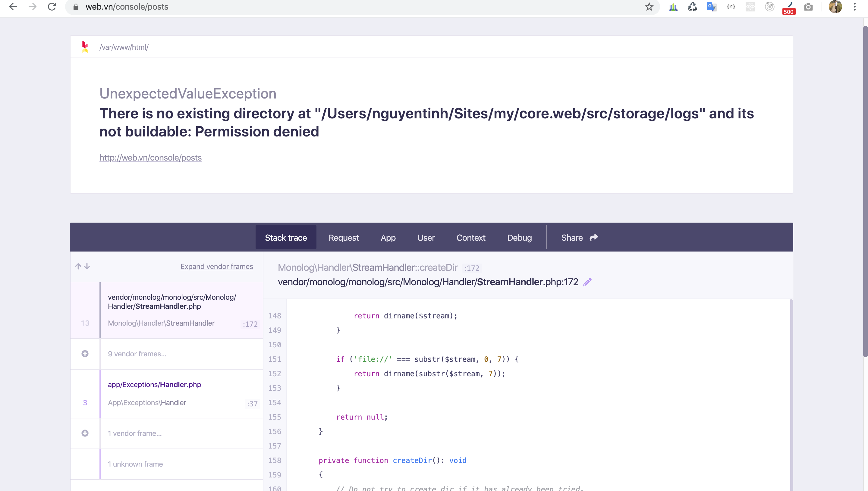The image size is (868, 491).
Task: Open the Chrome profile avatar
Action: (835, 7)
